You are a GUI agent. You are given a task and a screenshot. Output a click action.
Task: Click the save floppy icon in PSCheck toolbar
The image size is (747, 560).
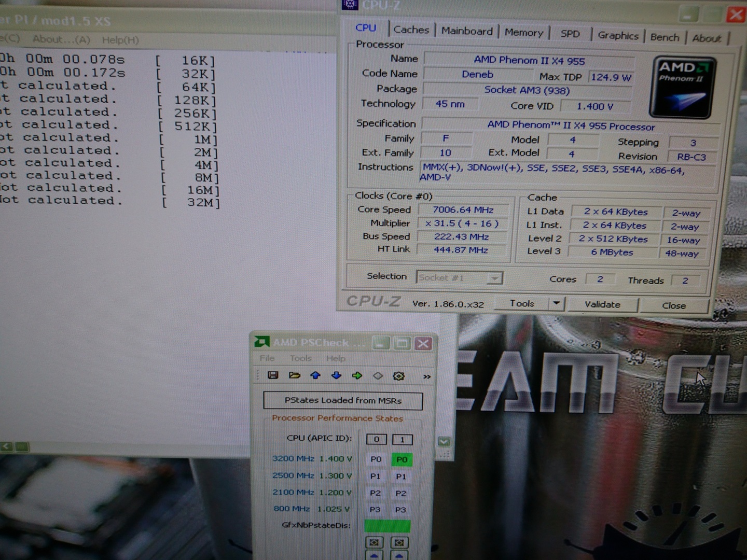(x=273, y=375)
